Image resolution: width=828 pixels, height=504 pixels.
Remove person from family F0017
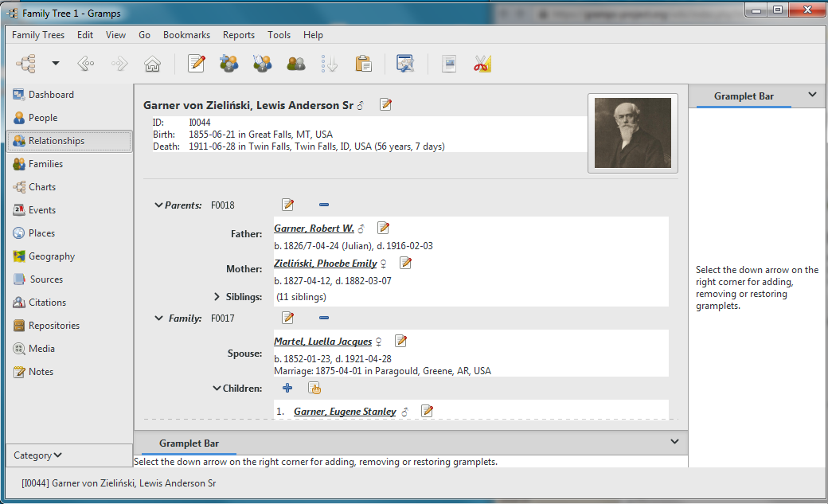pyautogui.click(x=324, y=318)
